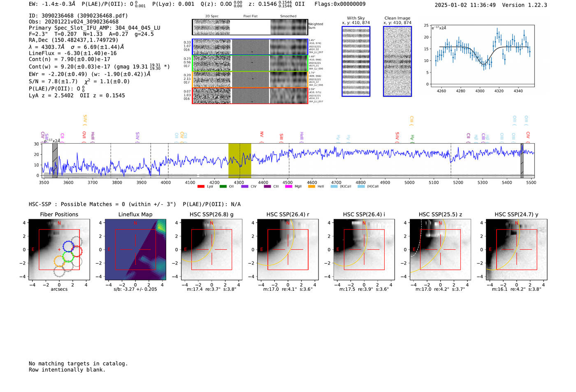Click the Flags:0x00000009 text
The height and width of the screenshot is (392, 576).
click(x=340, y=4)
